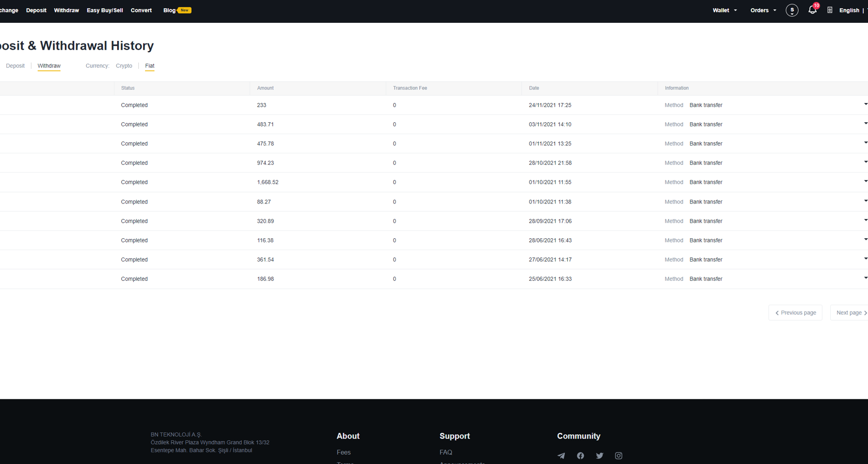This screenshot has height=464, width=868.
Task: Select the Crypto currency filter
Action: [x=124, y=66]
